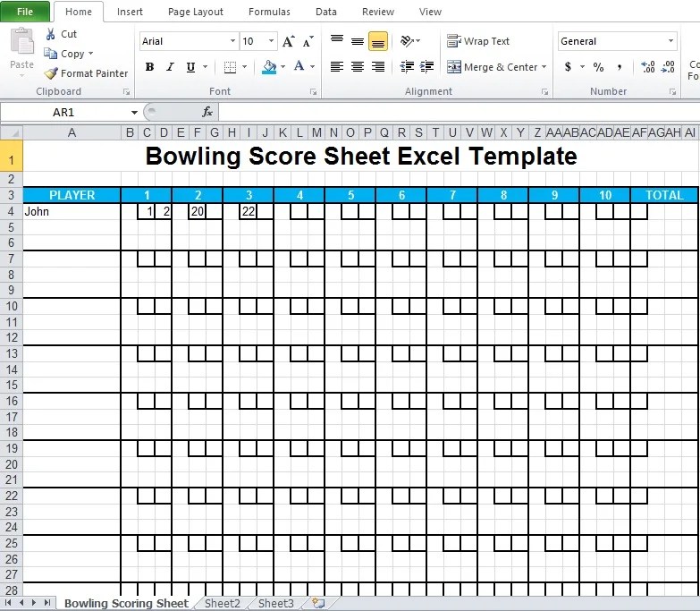Open the Alignment group dialog launcher

click(x=544, y=91)
